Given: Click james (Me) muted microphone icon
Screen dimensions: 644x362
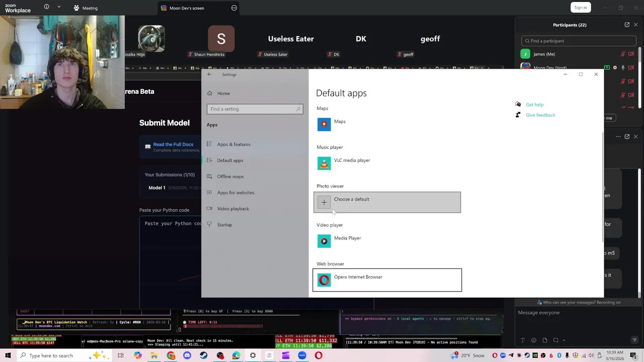Looking at the screenshot, I should tap(623, 54).
